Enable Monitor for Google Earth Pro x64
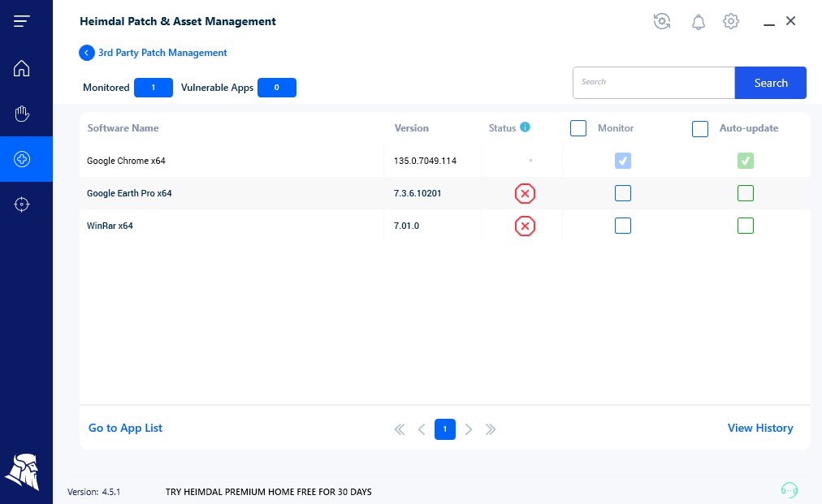The height and width of the screenshot is (504, 822). pyautogui.click(x=623, y=193)
